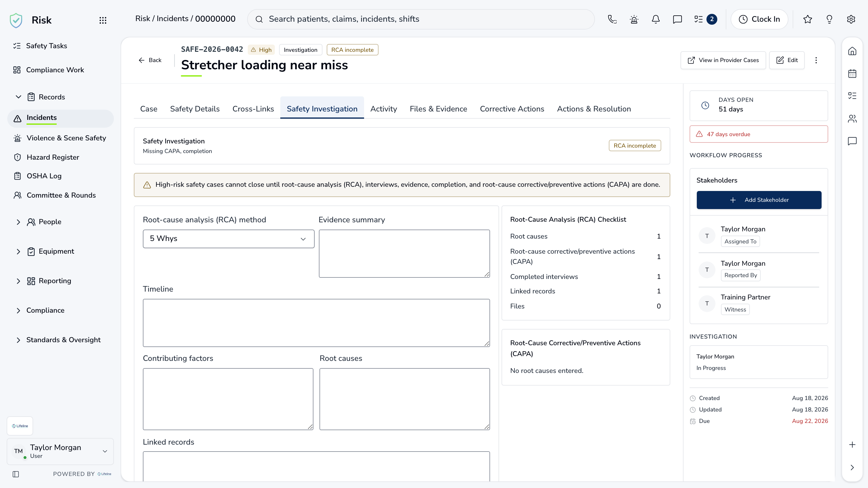Open the task list icon with badge 2
This screenshot has width=868, height=488.
click(x=705, y=19)
